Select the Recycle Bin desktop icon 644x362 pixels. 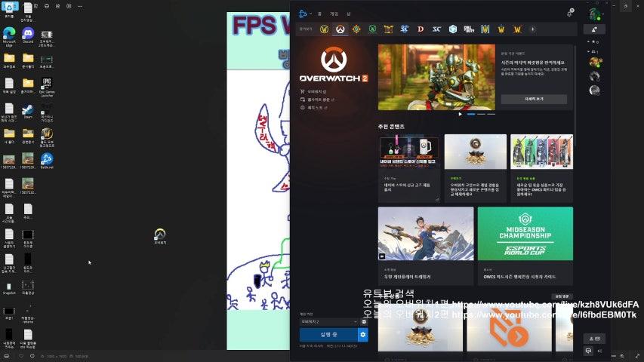click(9, 10)
